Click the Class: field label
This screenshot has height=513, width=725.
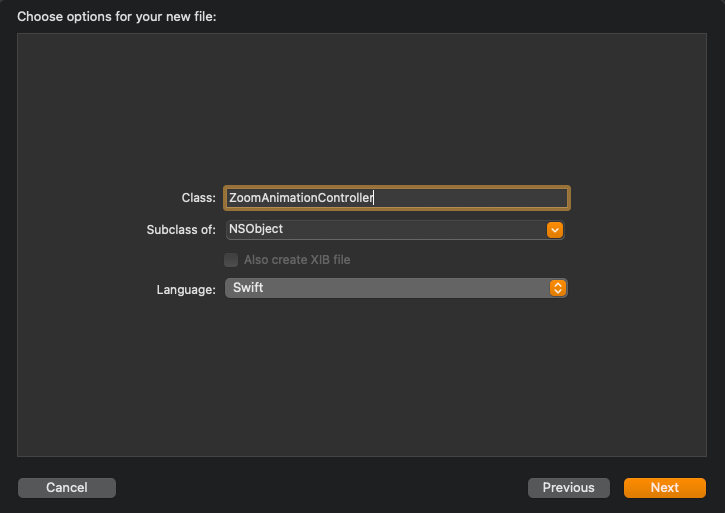pyautogui.click(x=198, y=198)
